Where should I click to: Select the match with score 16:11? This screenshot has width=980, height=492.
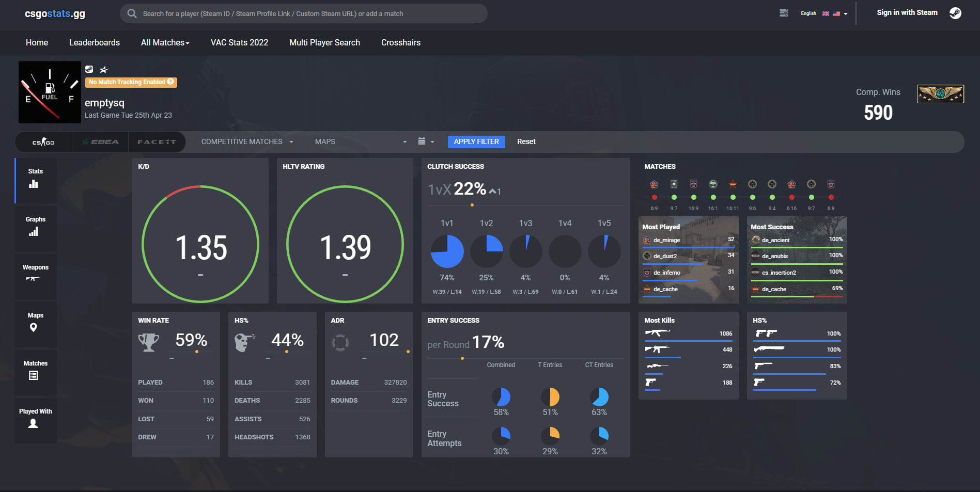coord(733,197)
